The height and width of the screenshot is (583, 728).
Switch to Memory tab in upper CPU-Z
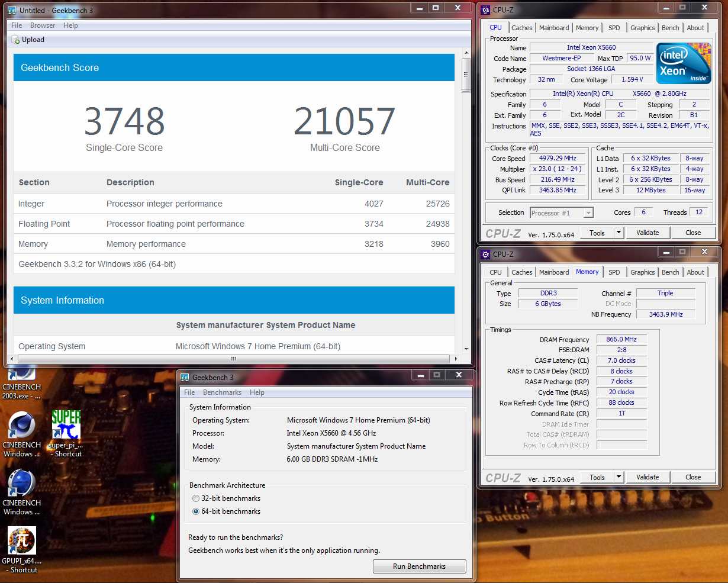click(x=587, y=28)
